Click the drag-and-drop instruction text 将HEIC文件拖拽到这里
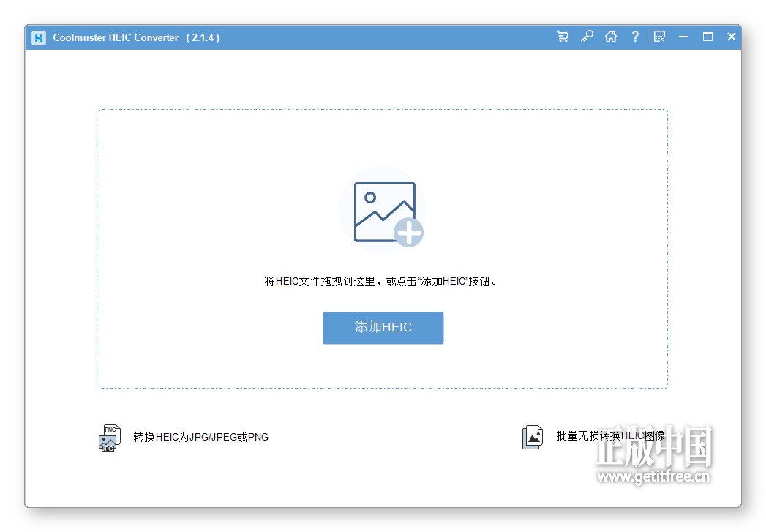The height and width of the screenshot is (532, 766). [320, 282]
